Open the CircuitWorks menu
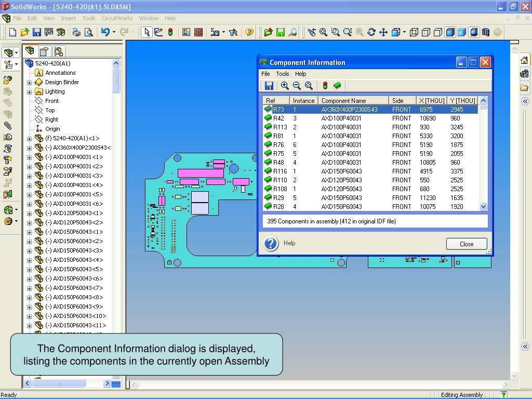532x399 pixels. pyautogui.click(x=117, y=18)
